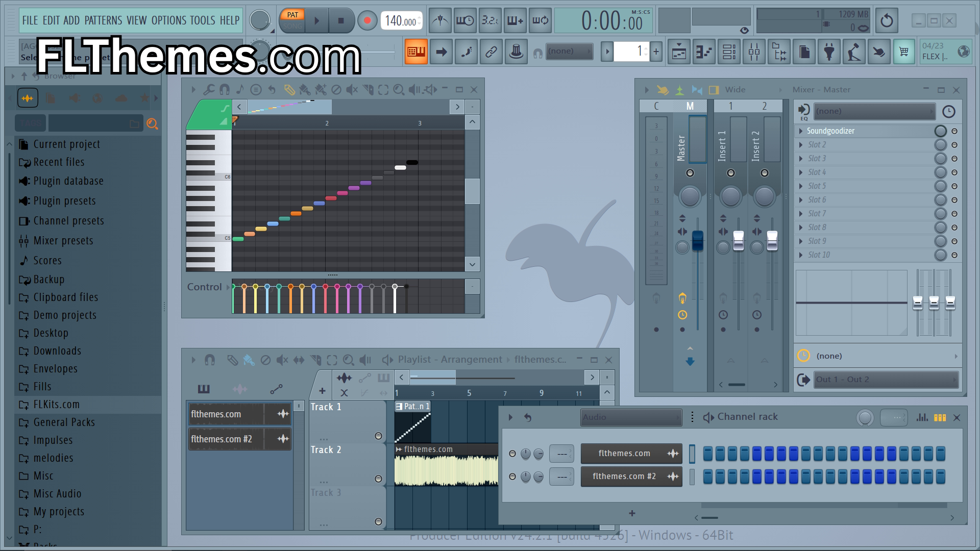Expand the Soundgoodizer slot options arrow
This screenshot has width=980, height=551.
coord(801,131)
